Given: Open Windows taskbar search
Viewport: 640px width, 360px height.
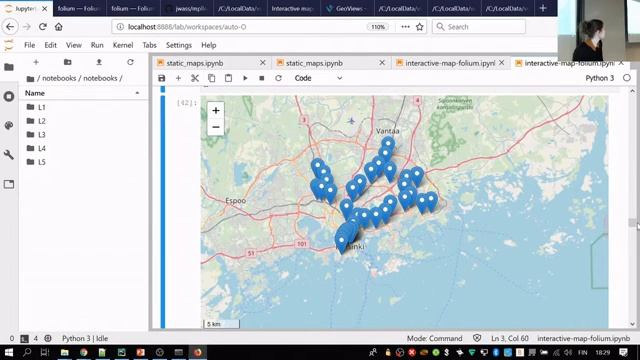Looking at the screenshot, I should coord(27,352).
